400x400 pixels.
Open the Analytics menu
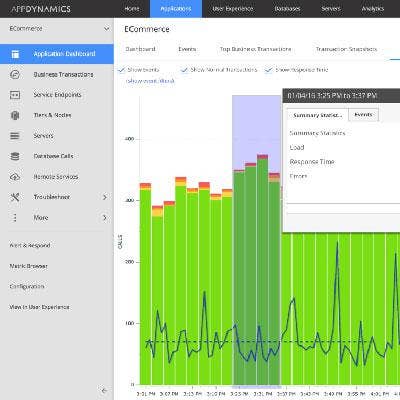373,9
